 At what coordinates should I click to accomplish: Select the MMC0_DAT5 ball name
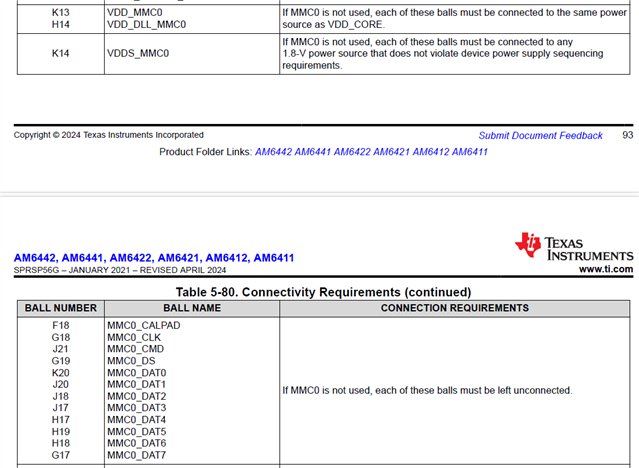(137, 432)
